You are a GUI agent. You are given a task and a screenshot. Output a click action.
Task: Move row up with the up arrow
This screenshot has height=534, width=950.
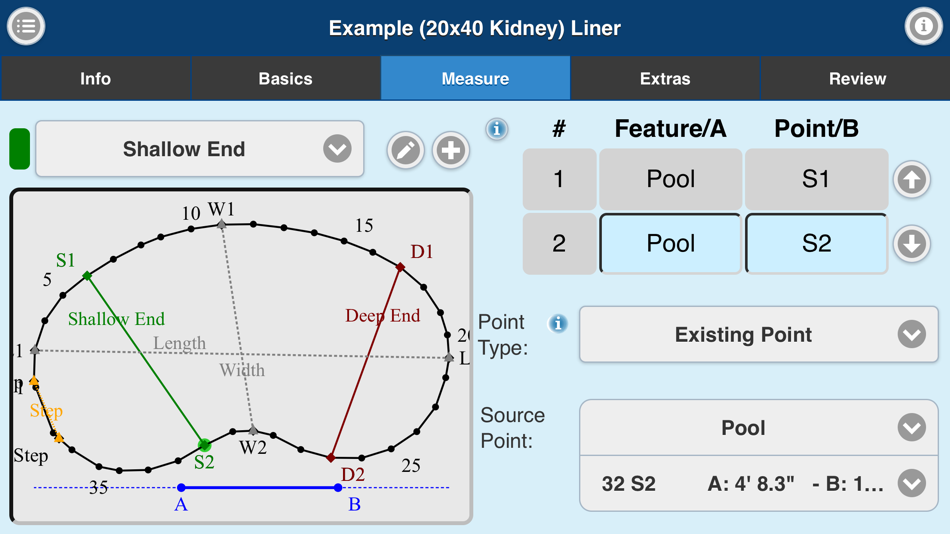pyautogui.click(x=911, y=179)
